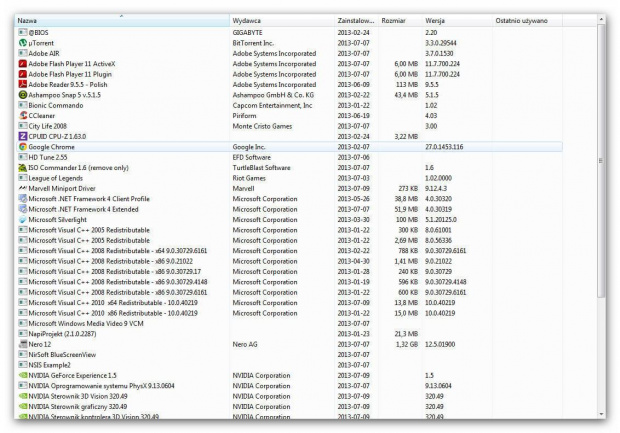
Task: Click publisher Capcom Entertainment, Inc
Action: pos(272,105)
